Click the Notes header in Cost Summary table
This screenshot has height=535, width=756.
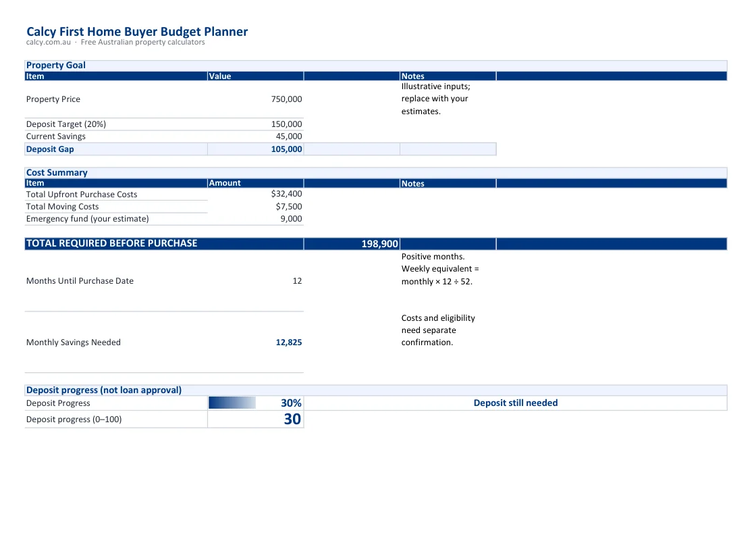(412, 184)
